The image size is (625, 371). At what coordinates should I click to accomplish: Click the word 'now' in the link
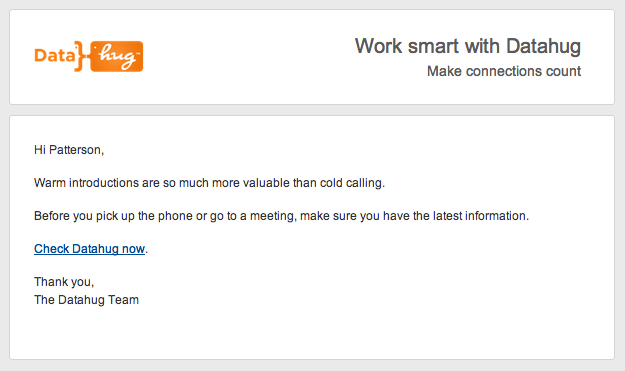133,249
